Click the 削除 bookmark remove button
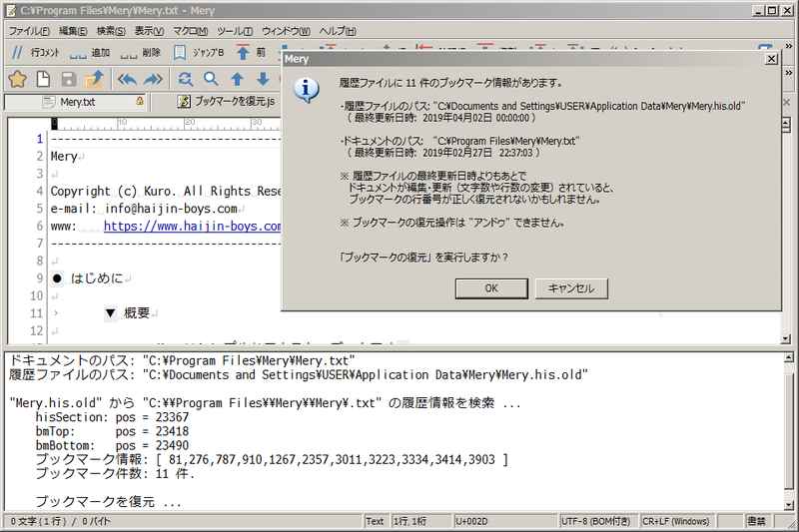Screen dimensions: 799x532 tap(141, 53)
